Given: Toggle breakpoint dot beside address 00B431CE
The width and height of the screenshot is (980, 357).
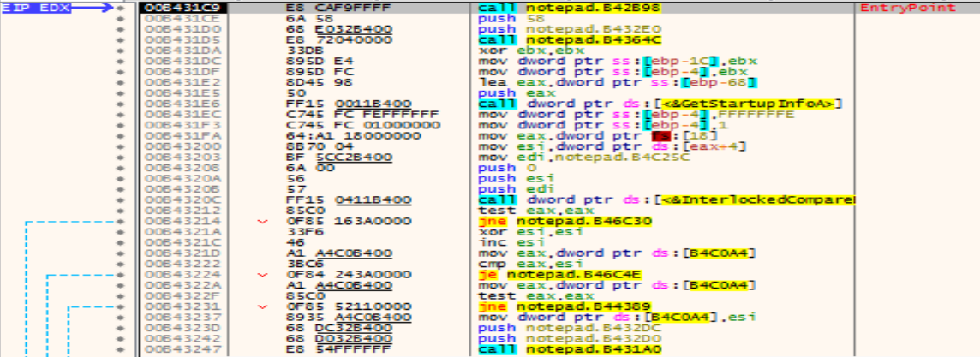Looking at the screenshot, I should (121, 19).
